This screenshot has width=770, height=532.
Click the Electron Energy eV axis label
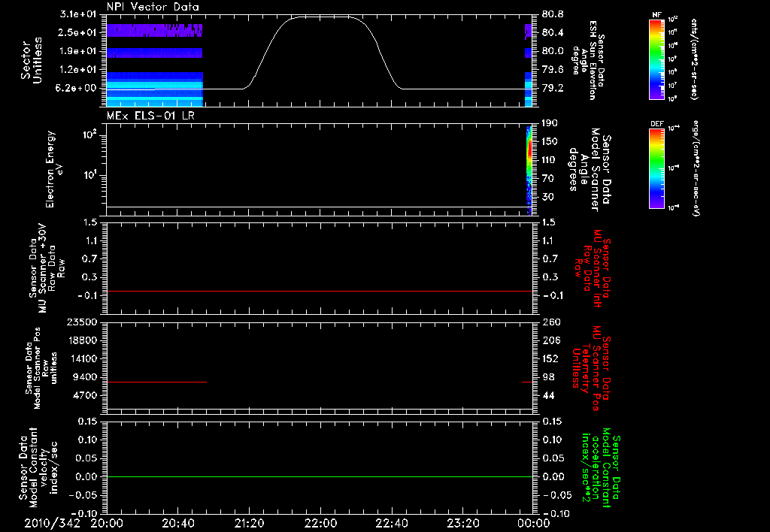pyautogui.click(x=53, y=169)
